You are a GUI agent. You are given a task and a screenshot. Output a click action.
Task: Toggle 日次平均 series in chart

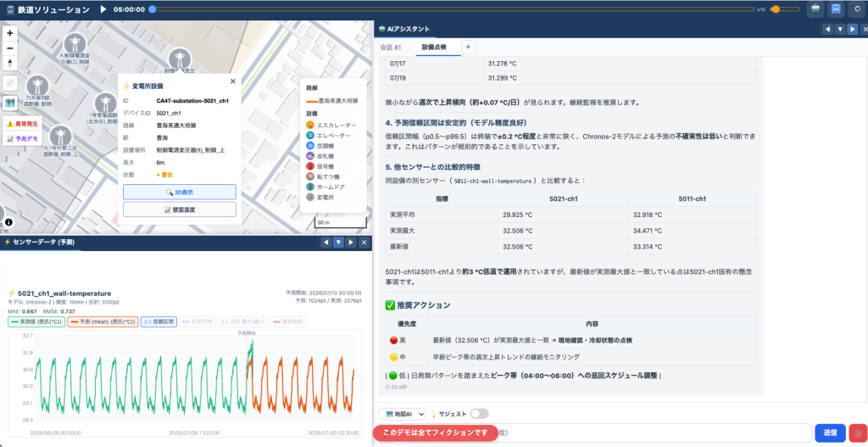[x=197, y=321]
